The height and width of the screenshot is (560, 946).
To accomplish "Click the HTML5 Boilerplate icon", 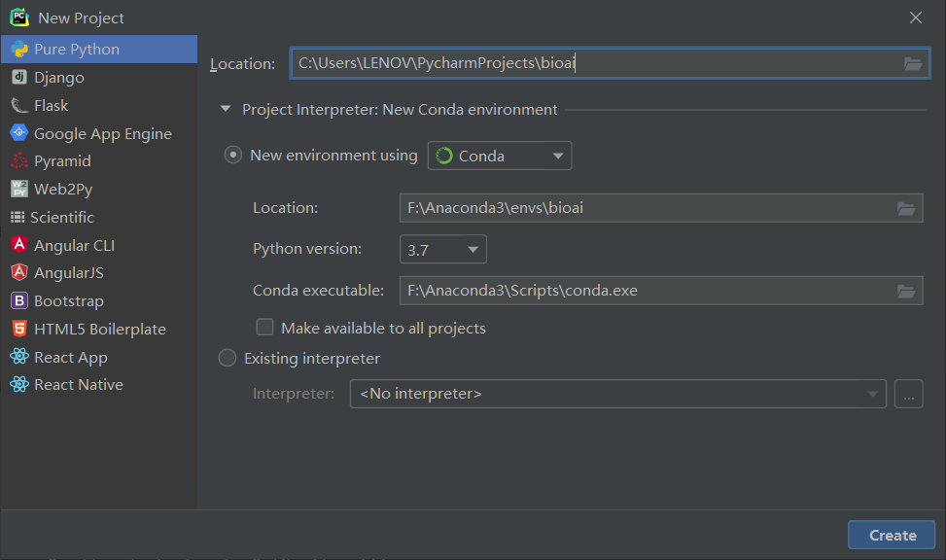I will coord(19,329).
